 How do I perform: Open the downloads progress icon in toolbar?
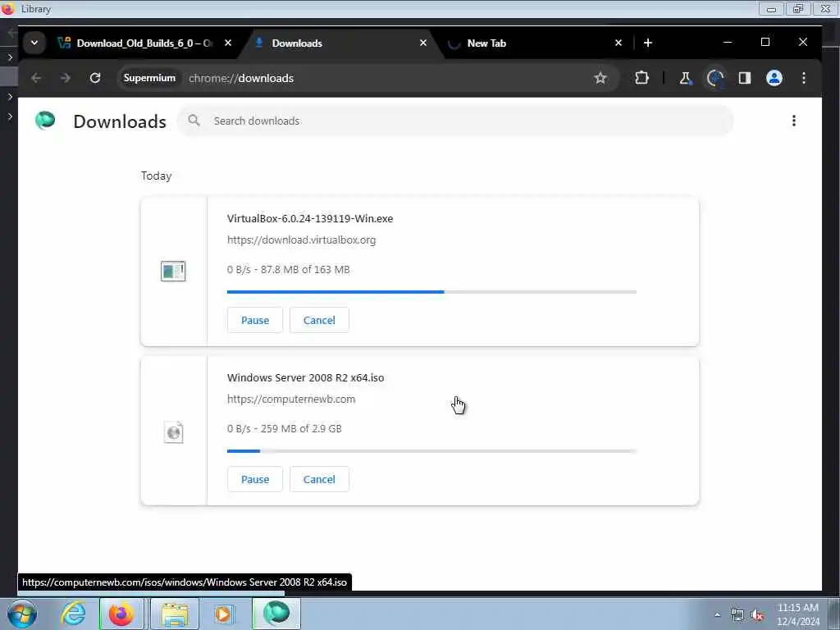point(715,78)
